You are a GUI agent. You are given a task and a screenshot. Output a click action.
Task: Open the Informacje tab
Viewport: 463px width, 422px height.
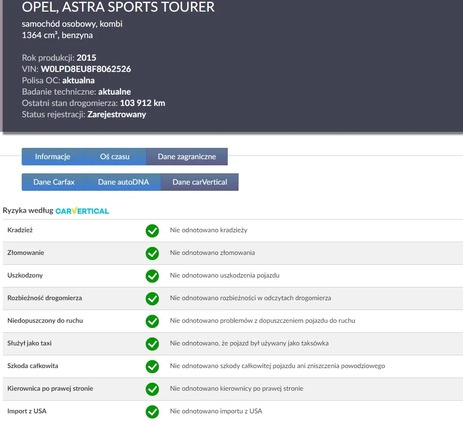click(x=53, y=157)
